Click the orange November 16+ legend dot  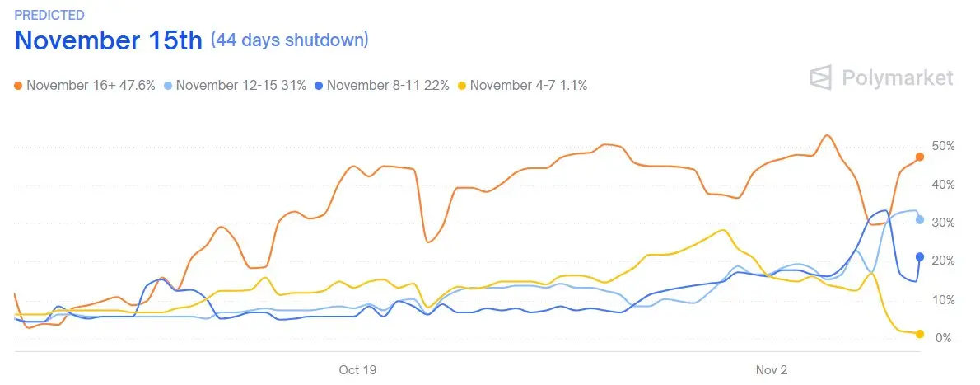[x=20, y=85]
